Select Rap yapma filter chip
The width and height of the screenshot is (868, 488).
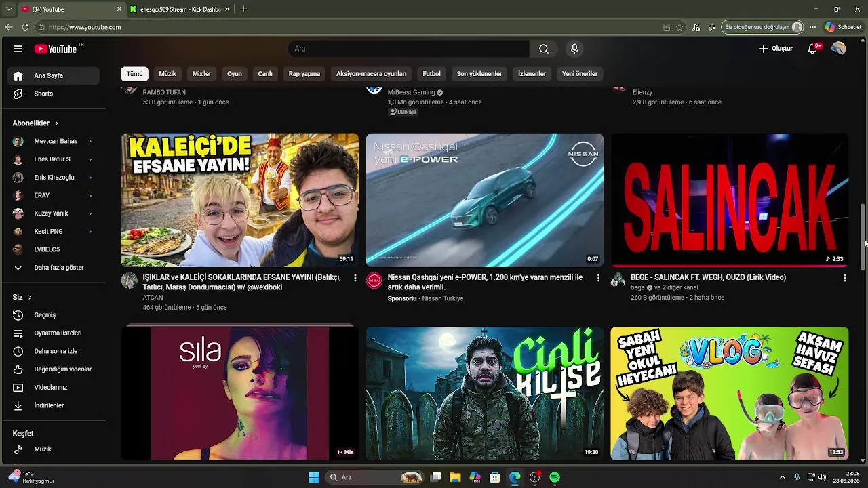304,74
